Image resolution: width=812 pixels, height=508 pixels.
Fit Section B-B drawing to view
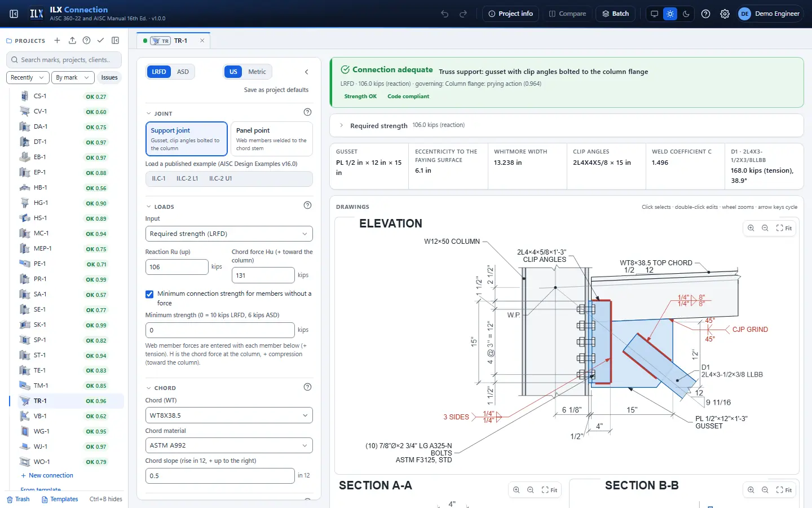[784, 490]
